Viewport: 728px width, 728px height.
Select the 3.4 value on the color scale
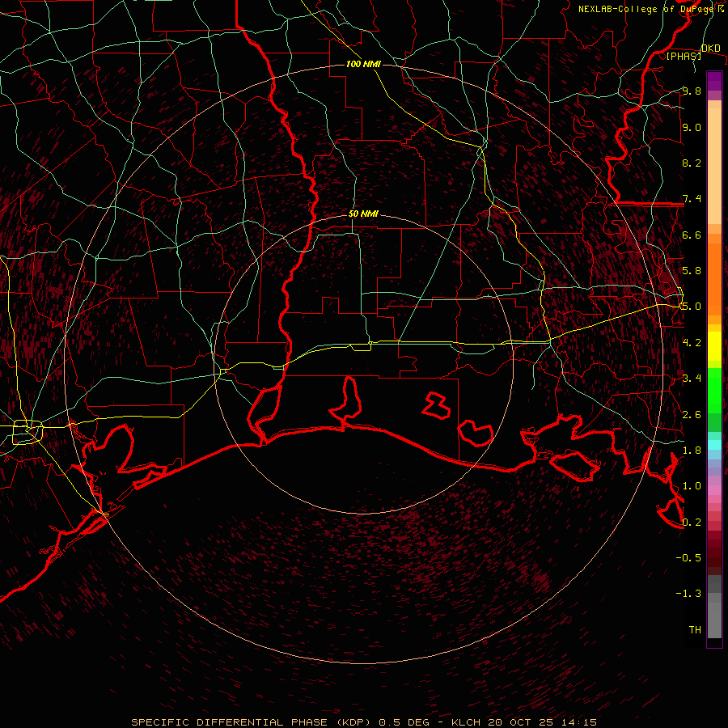692,379
